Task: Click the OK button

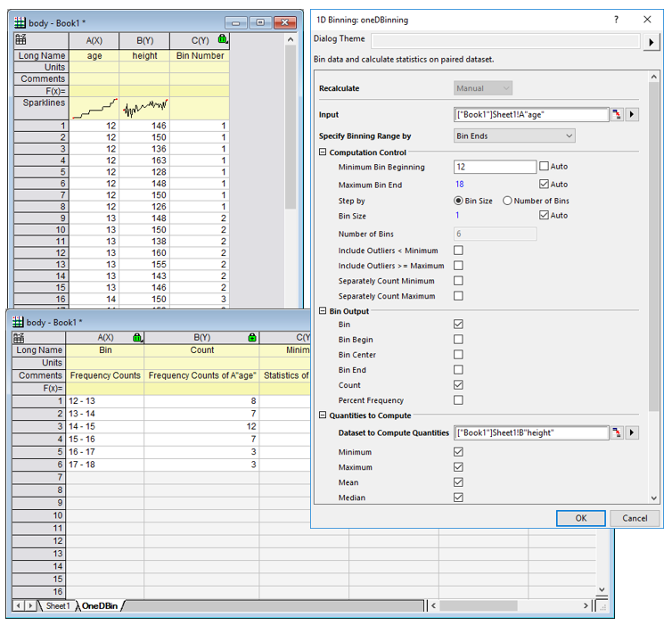Action: (580, 518)
